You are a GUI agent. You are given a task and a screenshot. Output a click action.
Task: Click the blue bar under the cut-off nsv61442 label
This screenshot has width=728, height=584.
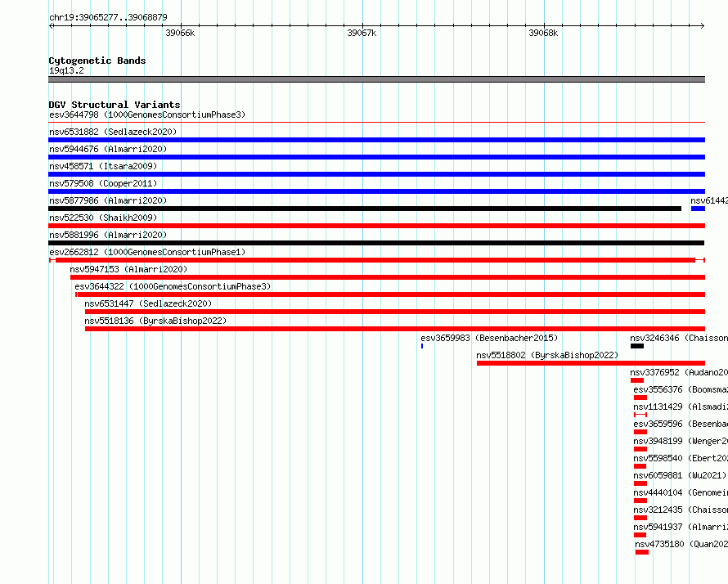pyautogui.click(x=698, y=209)
